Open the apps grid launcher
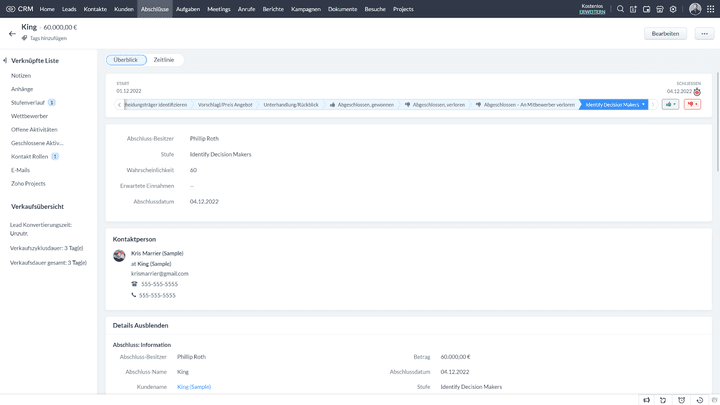This screenshot has height=405, width=720. [x=709, y=9]
